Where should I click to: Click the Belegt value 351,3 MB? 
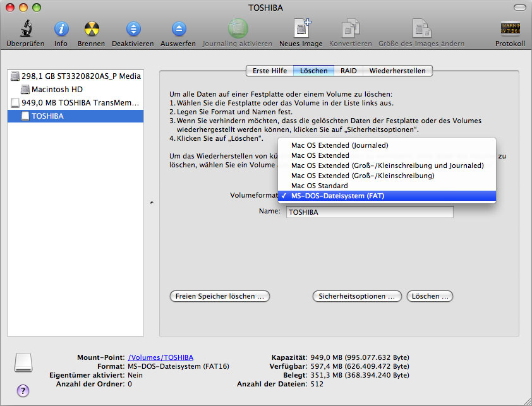(360, 375)
